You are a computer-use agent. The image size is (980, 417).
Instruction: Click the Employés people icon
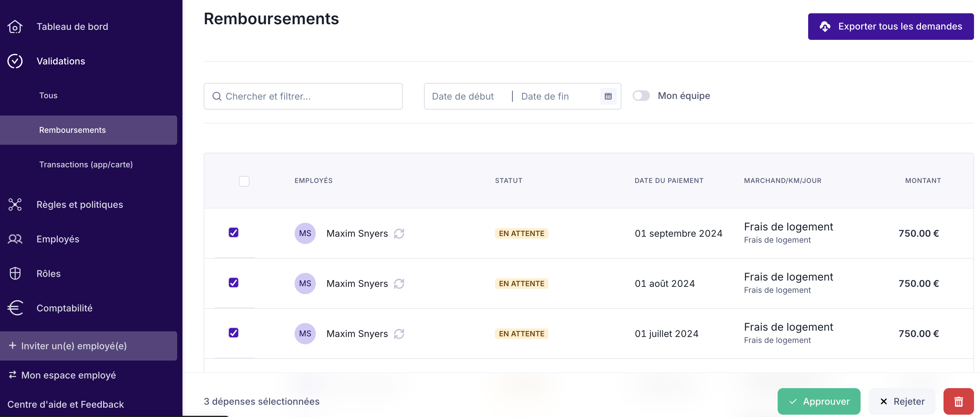coord(15,239)
